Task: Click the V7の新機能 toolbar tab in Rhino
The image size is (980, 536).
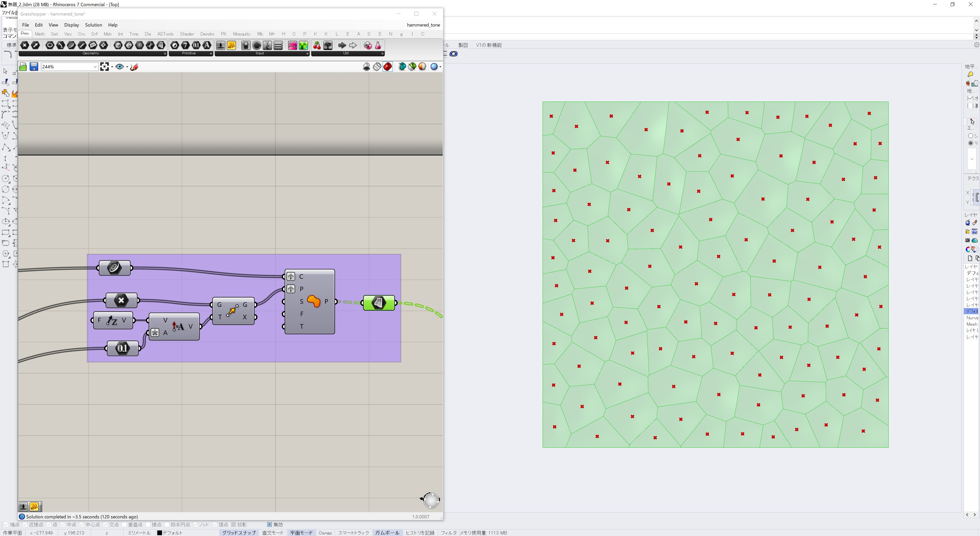Action: (489, 45)
